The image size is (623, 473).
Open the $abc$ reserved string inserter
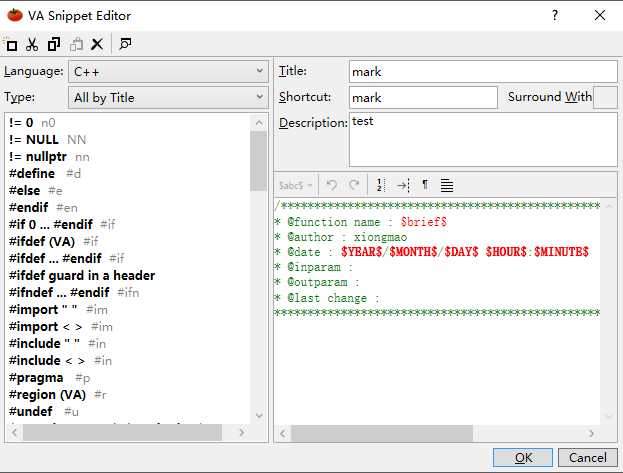(x=296, y=185)
